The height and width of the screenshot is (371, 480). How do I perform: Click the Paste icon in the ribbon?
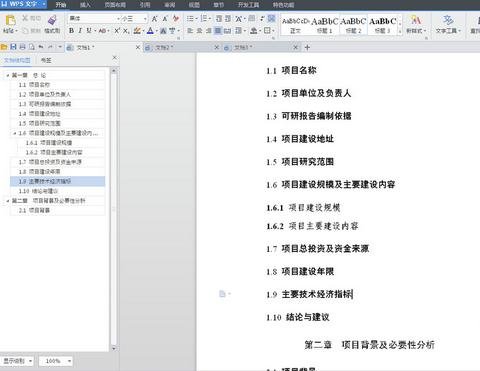10,20
